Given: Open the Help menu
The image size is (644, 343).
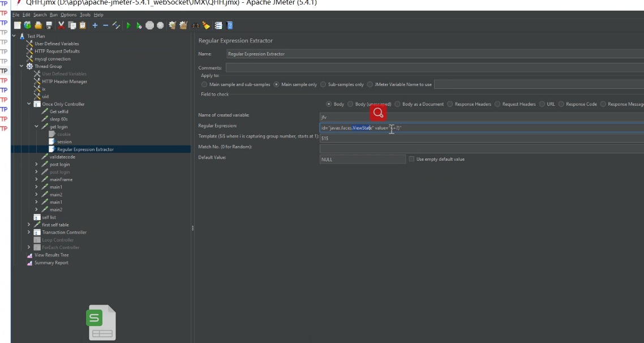Looking at the screenshot, I should point(98,15).
